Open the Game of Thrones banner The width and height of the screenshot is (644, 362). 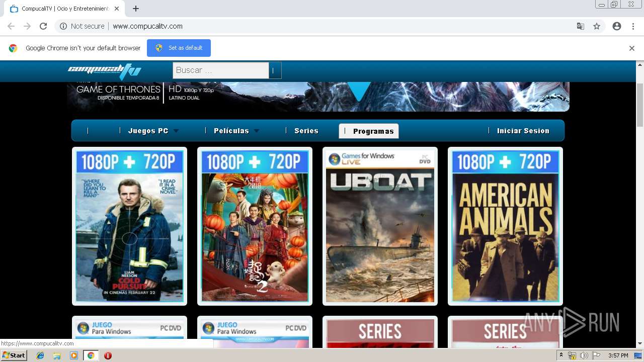[x=318, y=97]
